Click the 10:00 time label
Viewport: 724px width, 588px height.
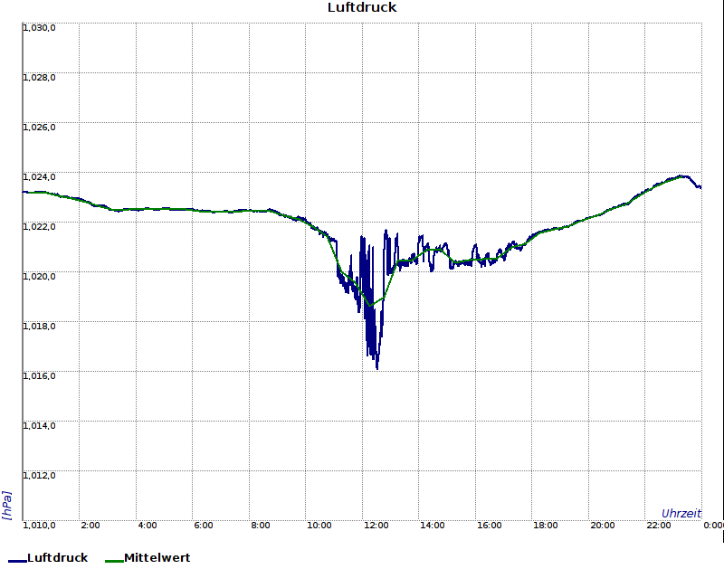(319, 526)
